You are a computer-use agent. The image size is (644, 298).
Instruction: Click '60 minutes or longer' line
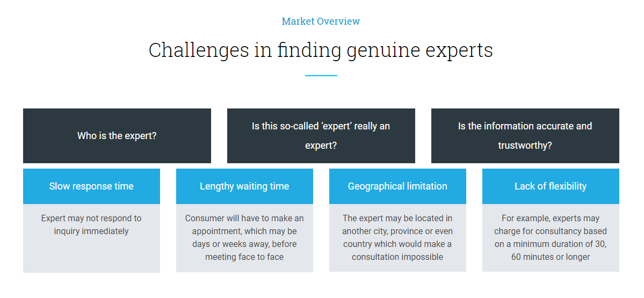click(551, 257)
